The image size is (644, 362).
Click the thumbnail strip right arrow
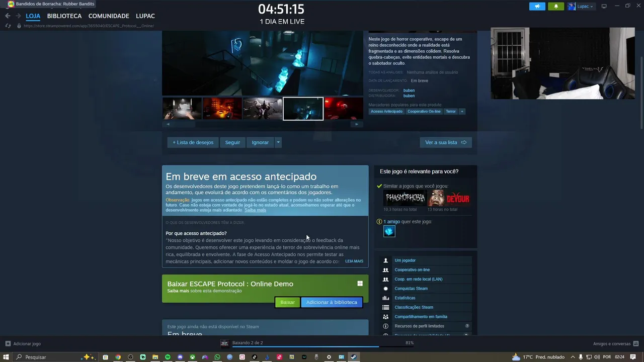[357, 124]
